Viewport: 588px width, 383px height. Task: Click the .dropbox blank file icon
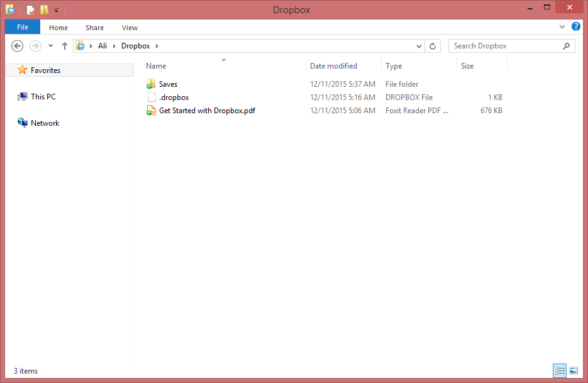click(x=152, y=97)
